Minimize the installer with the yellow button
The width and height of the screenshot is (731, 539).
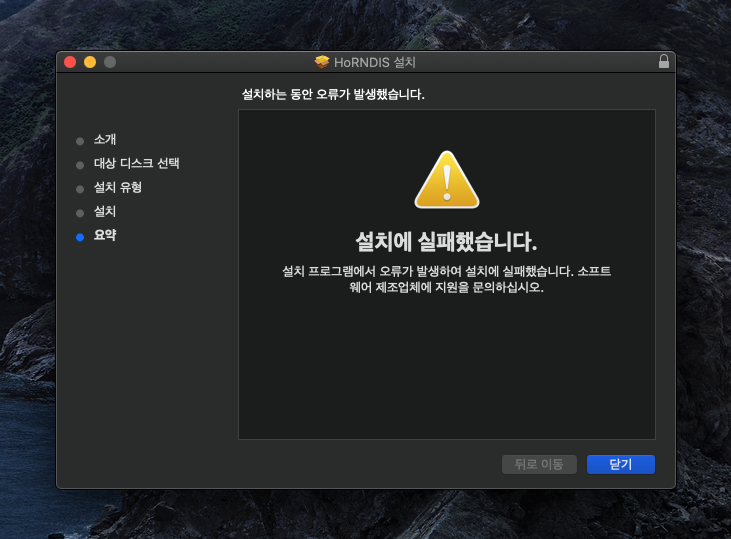(90, 62)
